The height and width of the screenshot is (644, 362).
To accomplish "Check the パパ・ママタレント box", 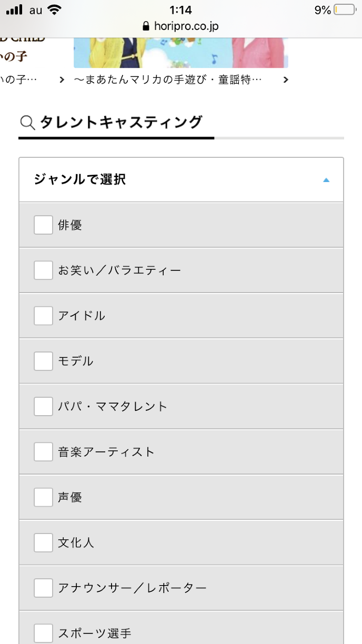I will click(x=43, y=406).
